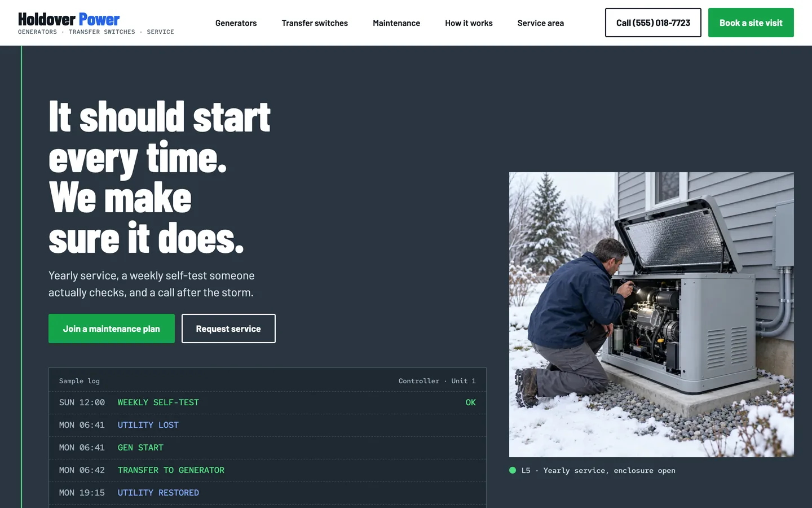Click Book a site visit button
This screenshot has width=812, height=508.
click(751, 23)
